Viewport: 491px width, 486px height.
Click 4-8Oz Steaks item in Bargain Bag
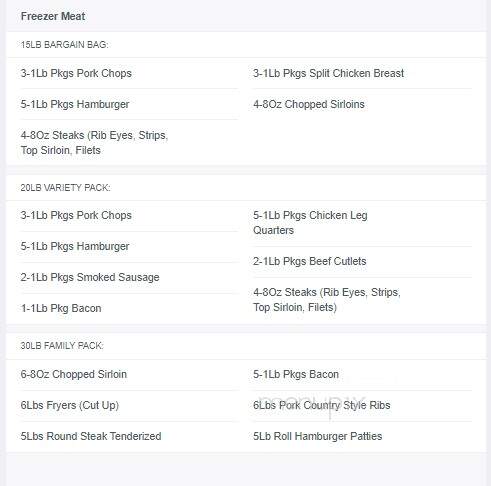click(94, 143)
